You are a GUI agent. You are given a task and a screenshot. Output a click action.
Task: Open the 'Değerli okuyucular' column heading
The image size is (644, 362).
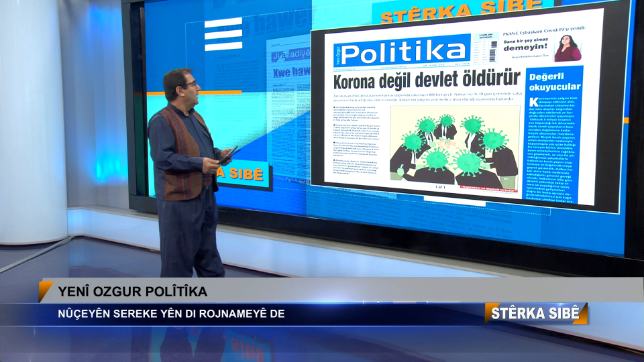pos(555,81)
